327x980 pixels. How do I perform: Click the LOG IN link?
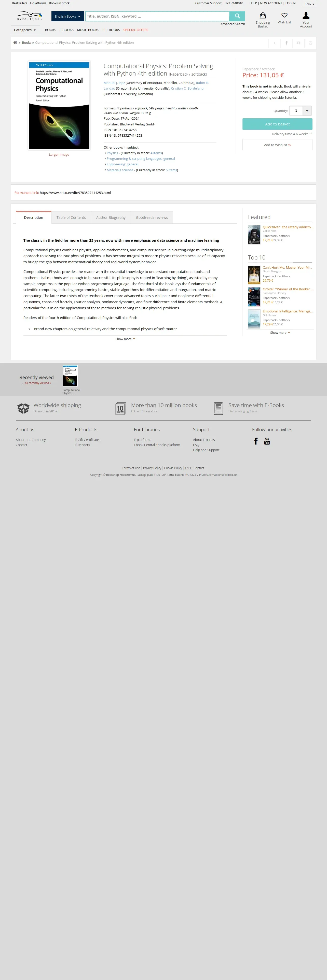pyautogui.click(x=291, y=3)
